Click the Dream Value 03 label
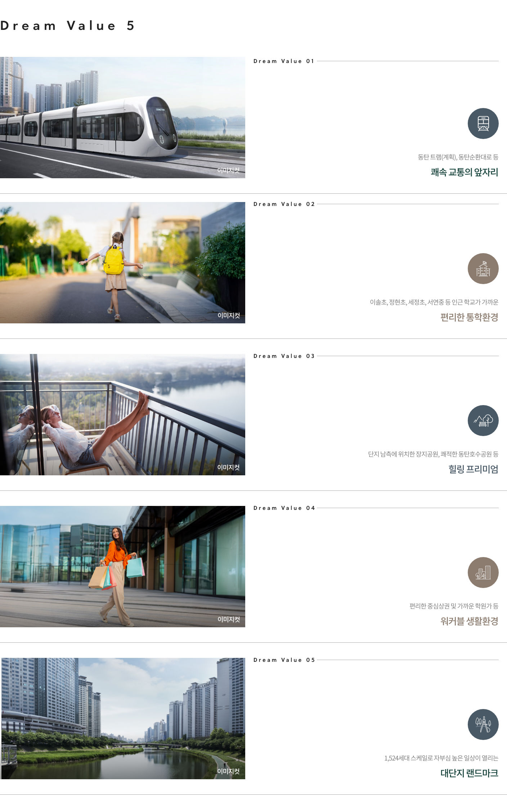This screenshot has height=812, width=507. 284,356
